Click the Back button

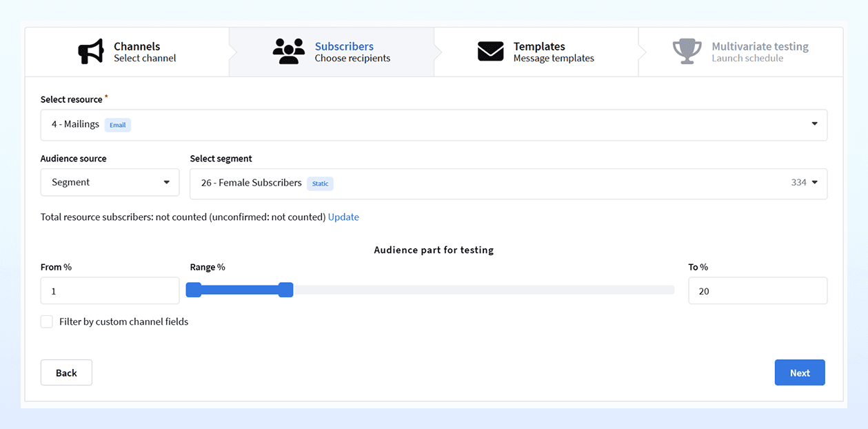66,372
